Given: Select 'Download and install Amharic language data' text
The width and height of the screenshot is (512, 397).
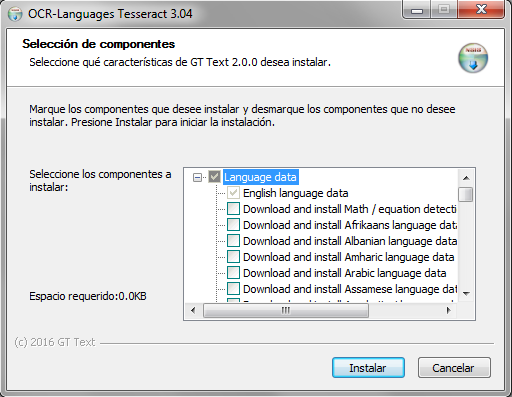Looking at the screenshot, I should [349, 257].
